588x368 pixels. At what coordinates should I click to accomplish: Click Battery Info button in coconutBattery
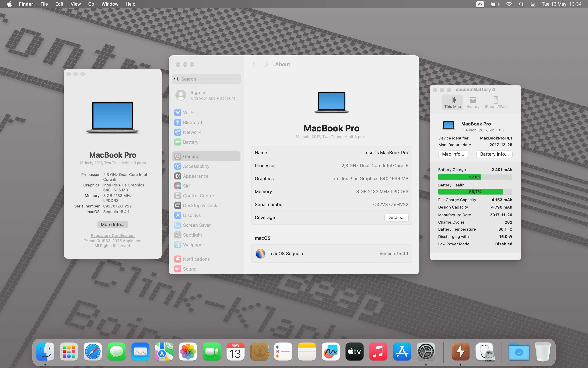[494, 154]
